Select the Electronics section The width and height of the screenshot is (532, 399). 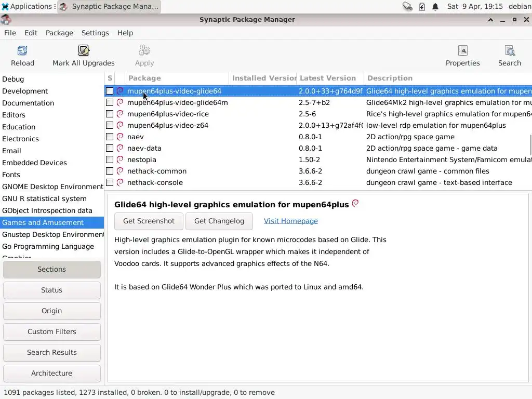(x=52, y=139)
